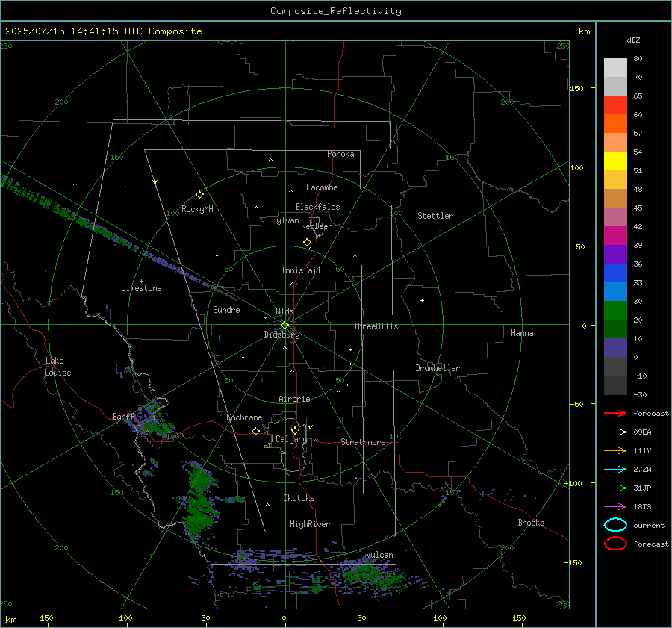Click the yellow diamond marker near RockyMH
The height and width of the screenshot is (628, 672).
click(x=199, y=195)
